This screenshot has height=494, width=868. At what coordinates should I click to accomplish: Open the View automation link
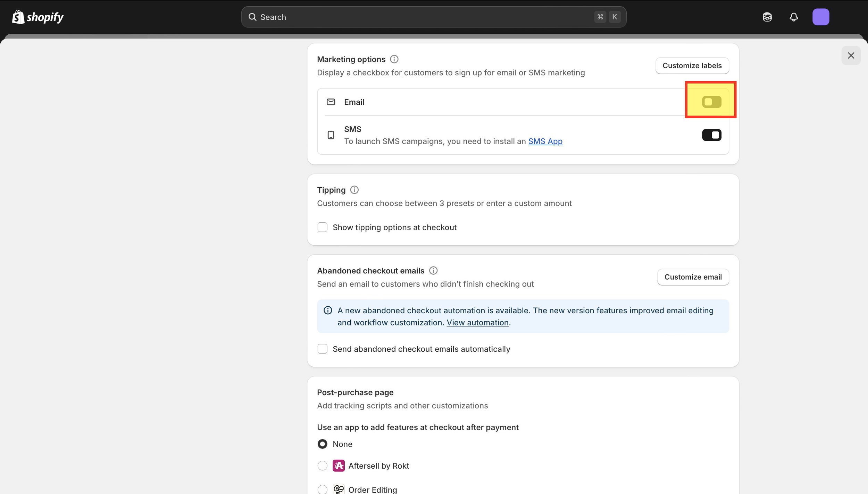[x=477, y=323]
